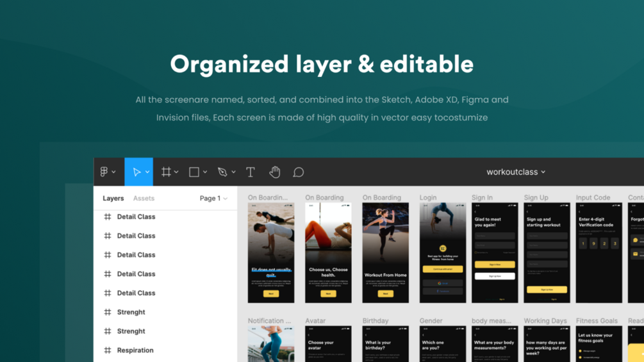Screen dimensions: 644x362
Task: Expand shape tools chevron
Action: pyautogui.click(x=205, y=172)
